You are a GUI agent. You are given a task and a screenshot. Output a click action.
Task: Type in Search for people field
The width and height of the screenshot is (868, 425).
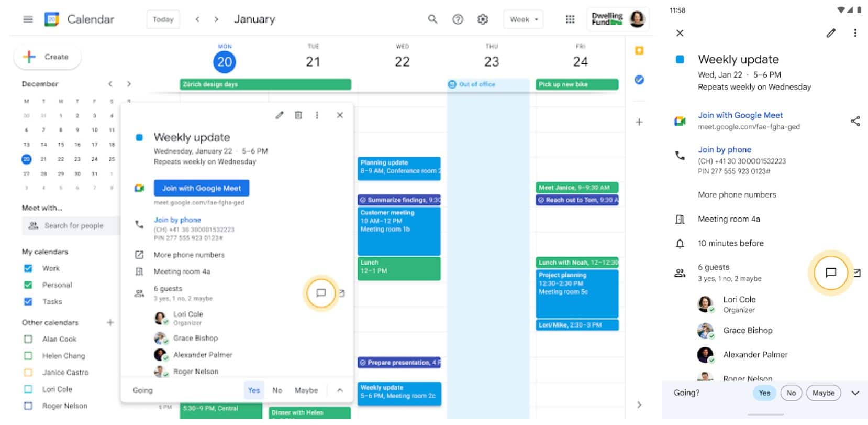pyautogui.click(x=74, y=226)
